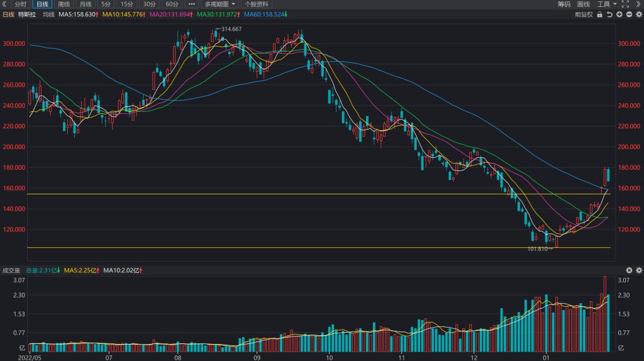The height and width of the screenshot is (361, 644).
Task: Open volume panel settings gear
Action: [x=639, y=270]
